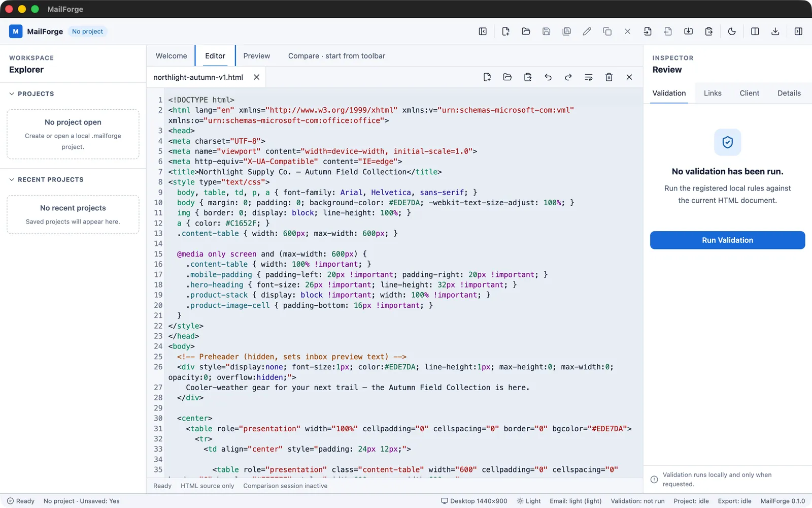The height and width of the screenshot is (508, 812).
Task: Click the save all icon in top toolbar
Action: click(x=566, y=31)
